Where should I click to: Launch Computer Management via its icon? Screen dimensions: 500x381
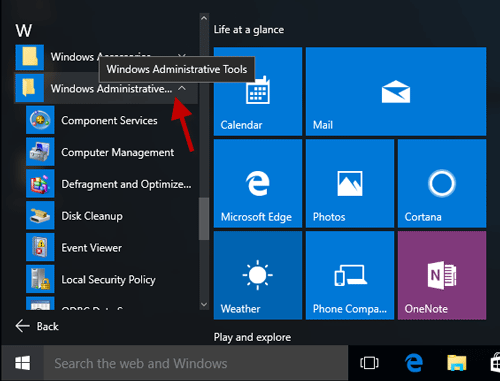(x=40, y=152)
